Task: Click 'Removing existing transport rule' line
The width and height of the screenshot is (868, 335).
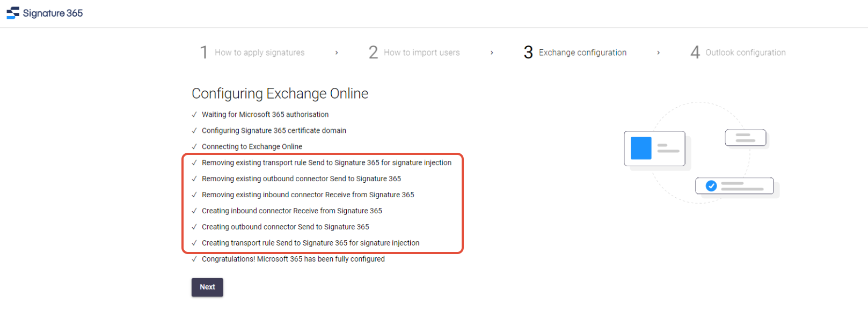Action: tap(326, 163)
